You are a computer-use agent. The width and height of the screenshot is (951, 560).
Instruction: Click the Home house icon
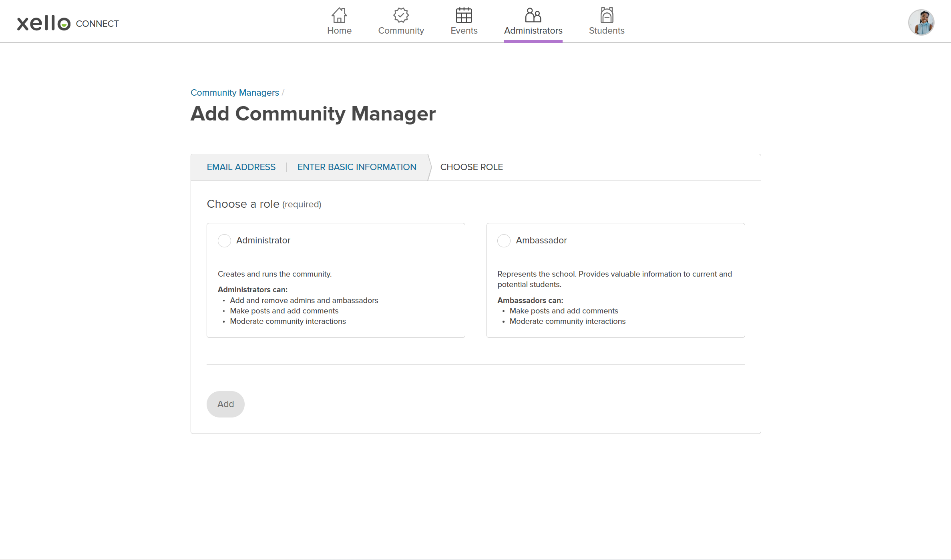coord(339,15)
